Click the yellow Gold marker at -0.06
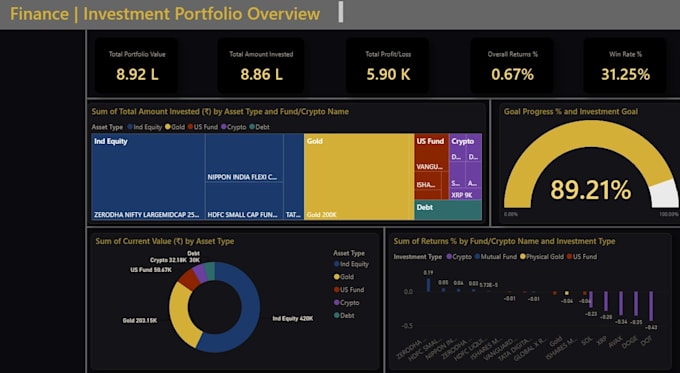The height and width of the screenshot is (373, 680). coord(567,293)
